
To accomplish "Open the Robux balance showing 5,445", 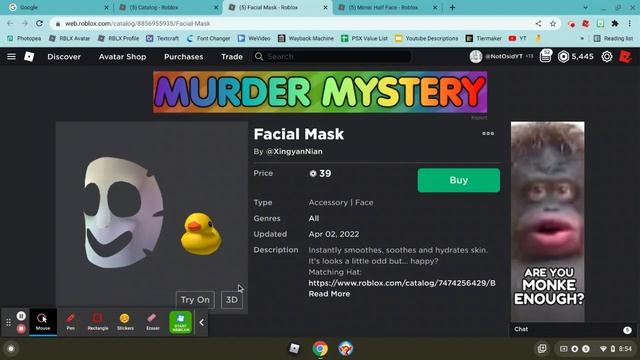I will pos(576,56).
